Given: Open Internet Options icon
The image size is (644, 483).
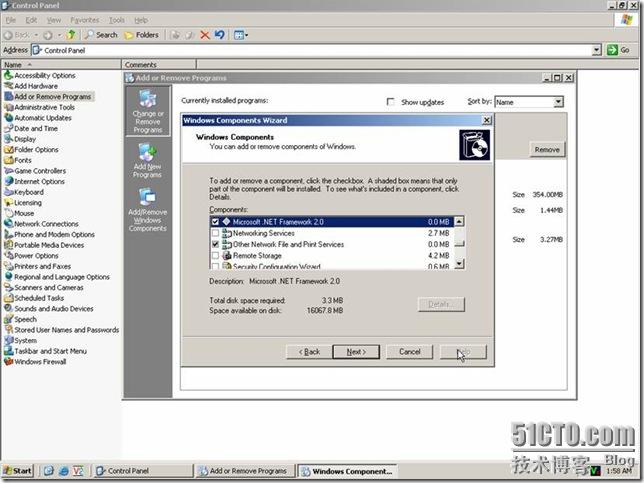Looking at the screenshot, I should click(x=9, y=182).
